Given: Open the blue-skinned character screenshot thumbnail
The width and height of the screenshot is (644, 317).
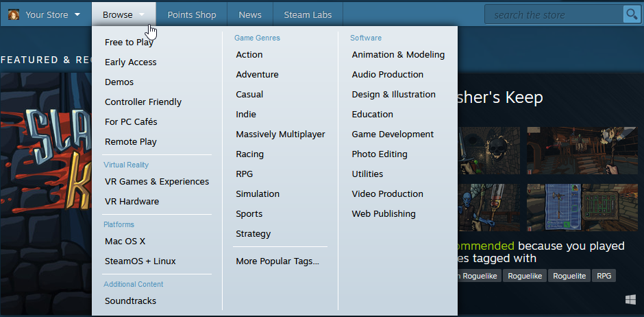Looking at the screenshot, I should coord(488,207).
